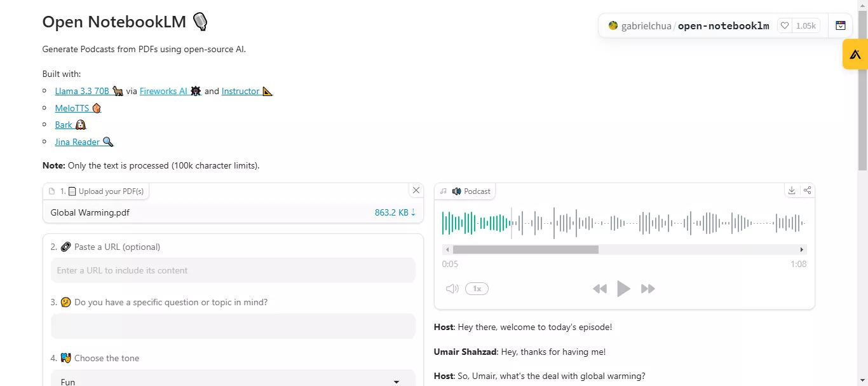Image resolution: width=868 pixels, height=386 pixels.
Task: Toggle the 1x playback speed control
Action: [x=477, y=288]
